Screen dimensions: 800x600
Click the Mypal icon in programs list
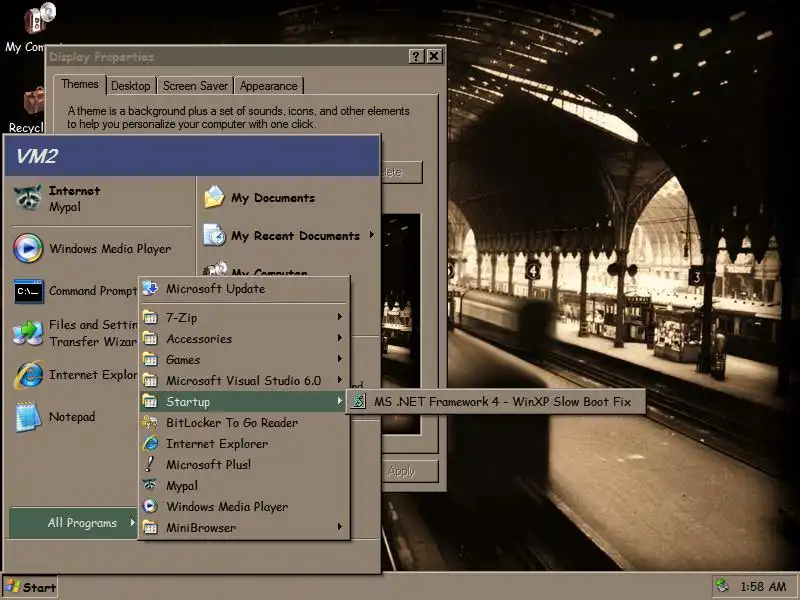149,485
